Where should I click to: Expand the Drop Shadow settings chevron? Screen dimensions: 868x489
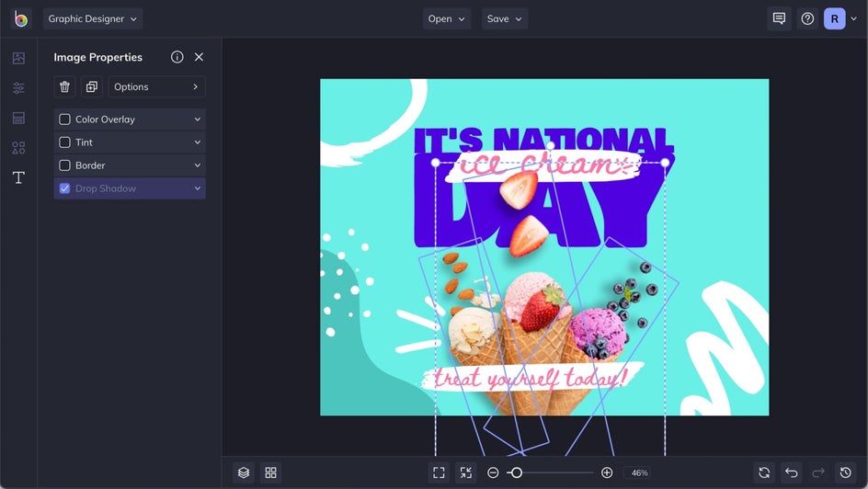pos(198,188)
